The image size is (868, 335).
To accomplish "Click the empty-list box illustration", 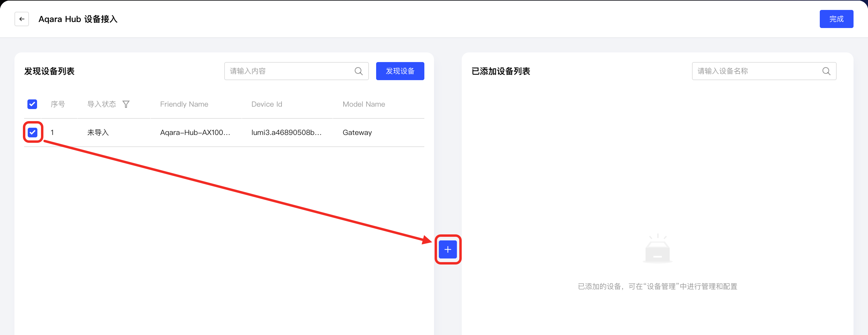I will tap(657, 249).
